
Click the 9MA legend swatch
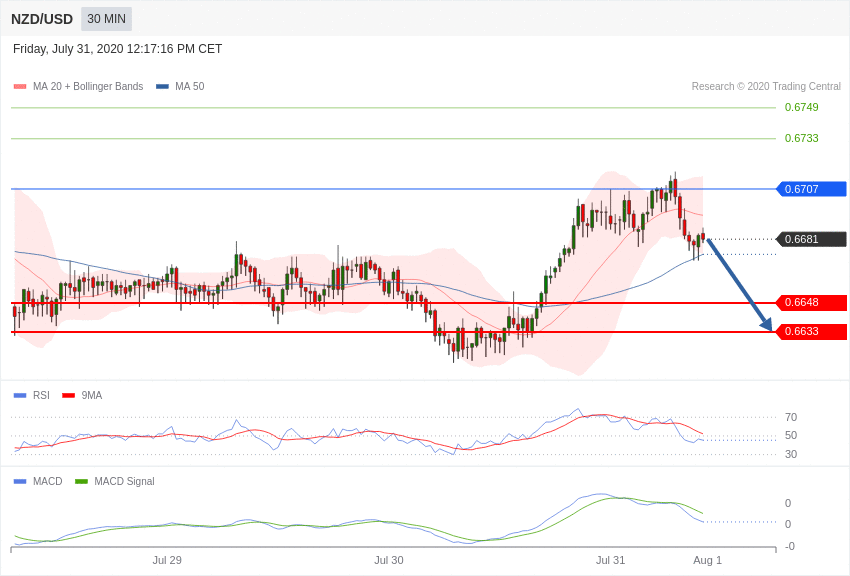point(68,396)
